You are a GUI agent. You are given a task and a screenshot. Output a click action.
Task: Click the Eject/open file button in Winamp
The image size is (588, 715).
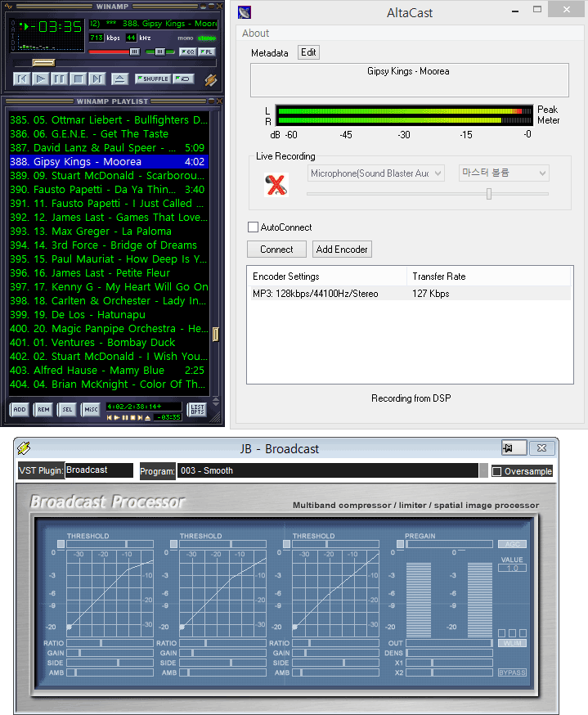pos(120,79)
